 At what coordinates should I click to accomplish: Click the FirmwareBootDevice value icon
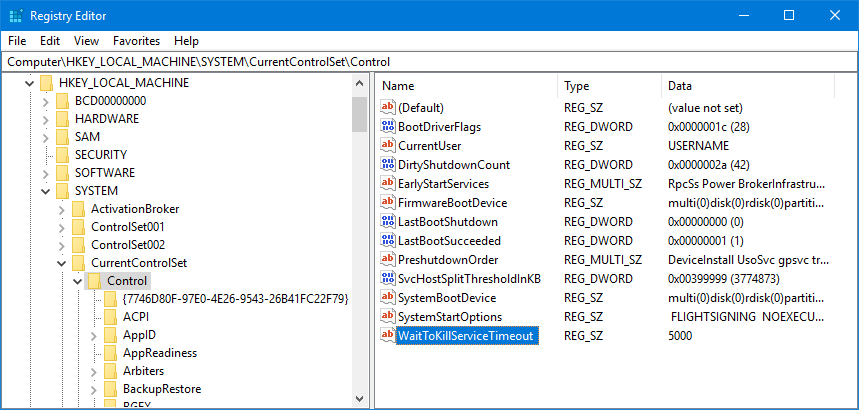click(388, 203)
